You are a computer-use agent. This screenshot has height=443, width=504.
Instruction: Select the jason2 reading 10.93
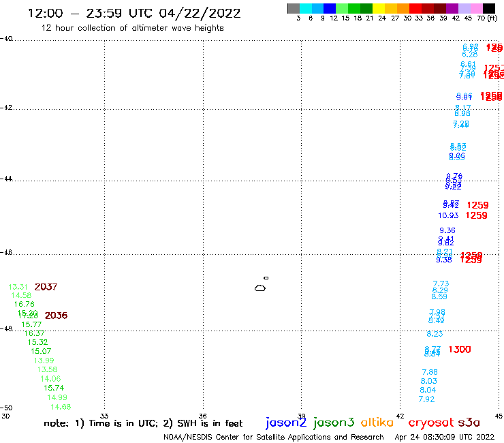448,215
